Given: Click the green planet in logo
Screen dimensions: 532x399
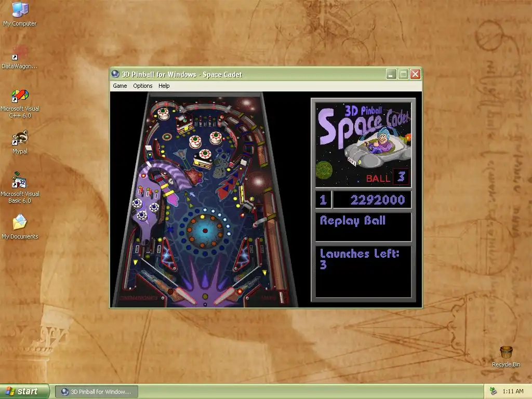Looking at the screenshot, I should pyautogui.click(x=324, y=170).
